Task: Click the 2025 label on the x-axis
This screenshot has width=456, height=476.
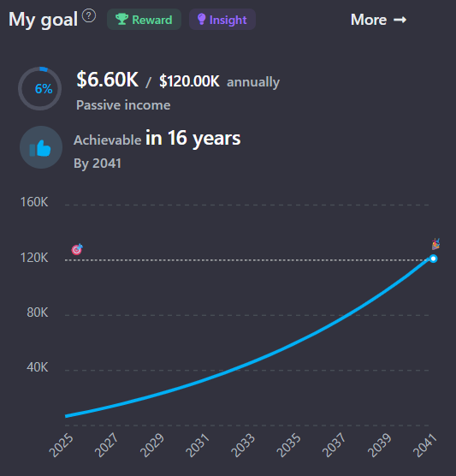Action: coord(62,445)
